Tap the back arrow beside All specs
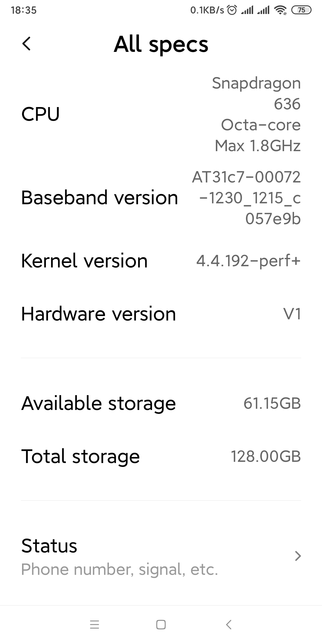This screenshot has height=644, width=322. tap(27, 44)
